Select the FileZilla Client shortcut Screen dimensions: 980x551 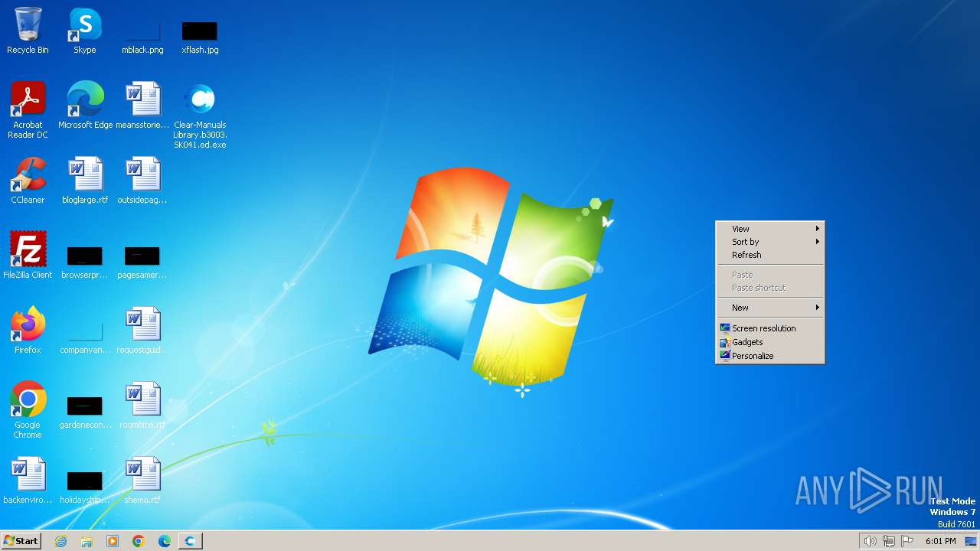coord(28,256)
